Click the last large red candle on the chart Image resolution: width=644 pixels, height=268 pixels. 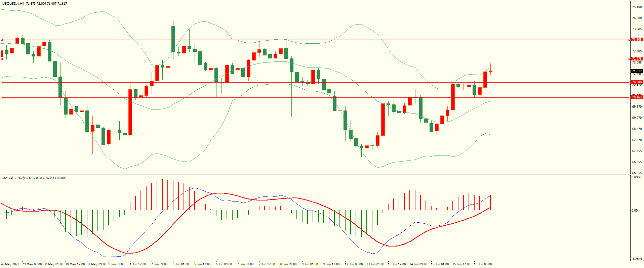[x=485, y=80]
